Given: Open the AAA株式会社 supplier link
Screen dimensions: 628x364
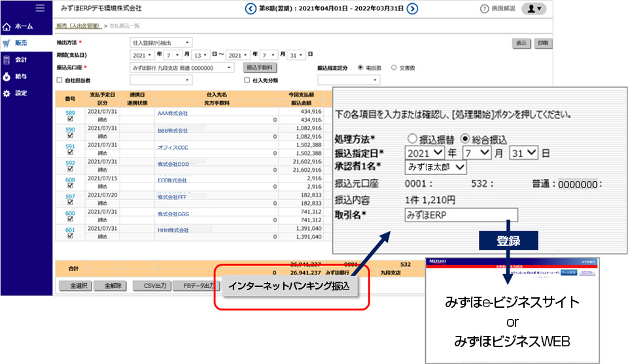Looking at the screenshot, I should [173, 114].
